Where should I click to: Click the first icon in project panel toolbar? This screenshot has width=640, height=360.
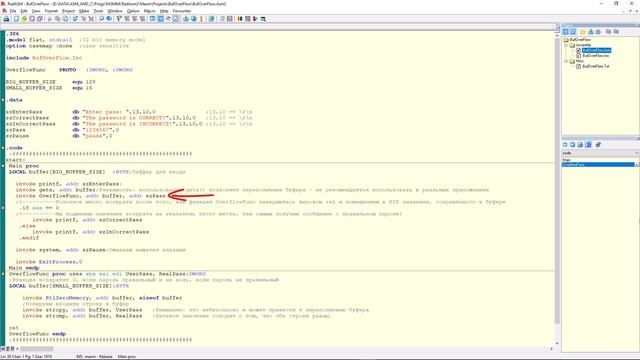pyautogui.click(x=565, y=31)
